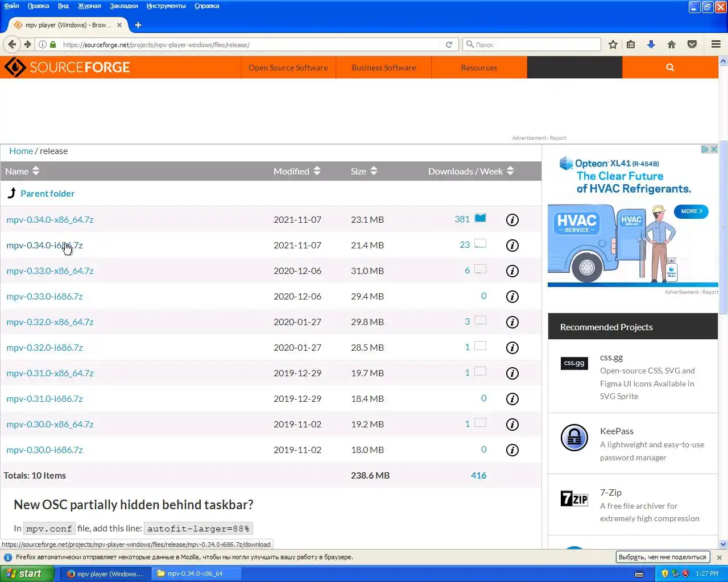The width and height of the screenshot is (728, 582).
Task: Open info icon for mpv-0.30.0-x86_64.7z
Action: coord(512,425)
